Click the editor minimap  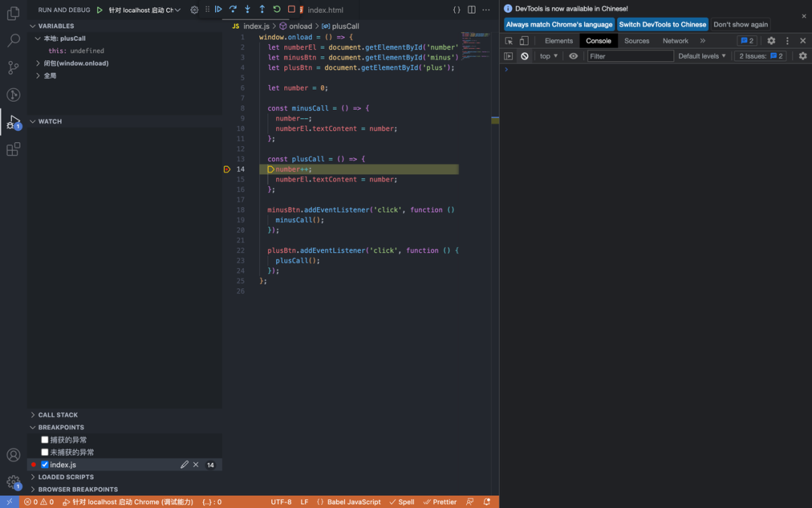475,46
